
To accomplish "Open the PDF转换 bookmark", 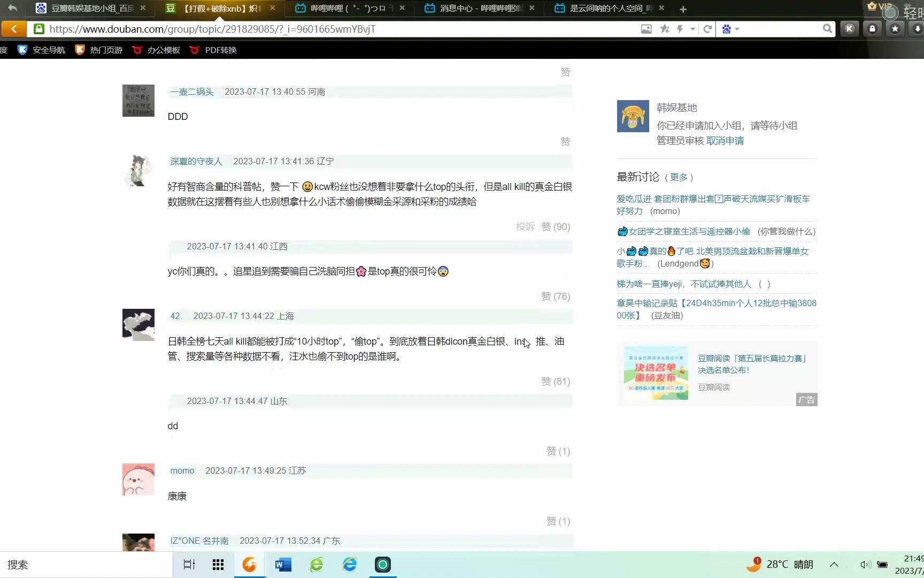I will 213,50.
